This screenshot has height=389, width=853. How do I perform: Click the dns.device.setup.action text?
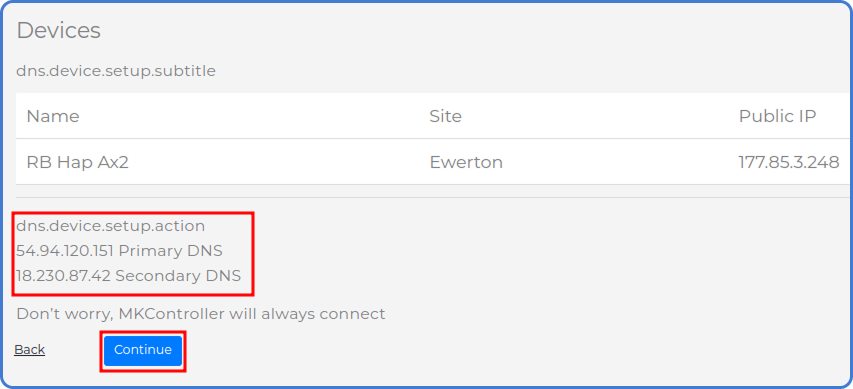click(110, 226)
